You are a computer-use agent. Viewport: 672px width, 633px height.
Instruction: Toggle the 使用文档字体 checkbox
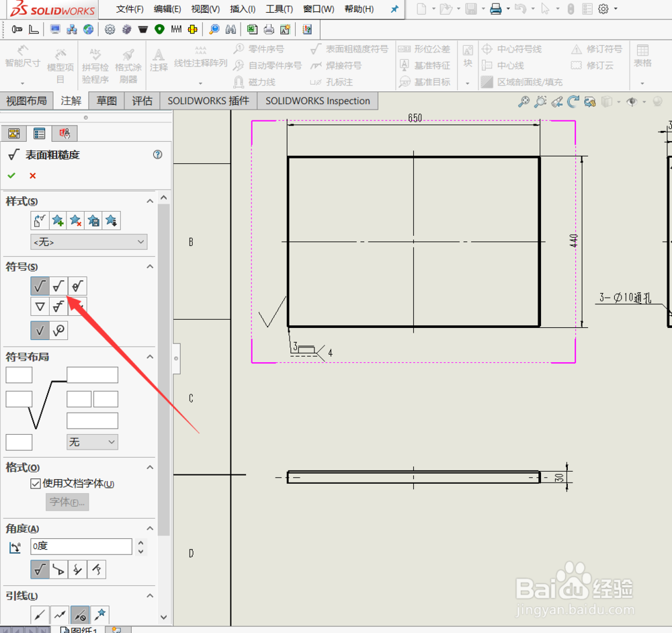point(36,484)
